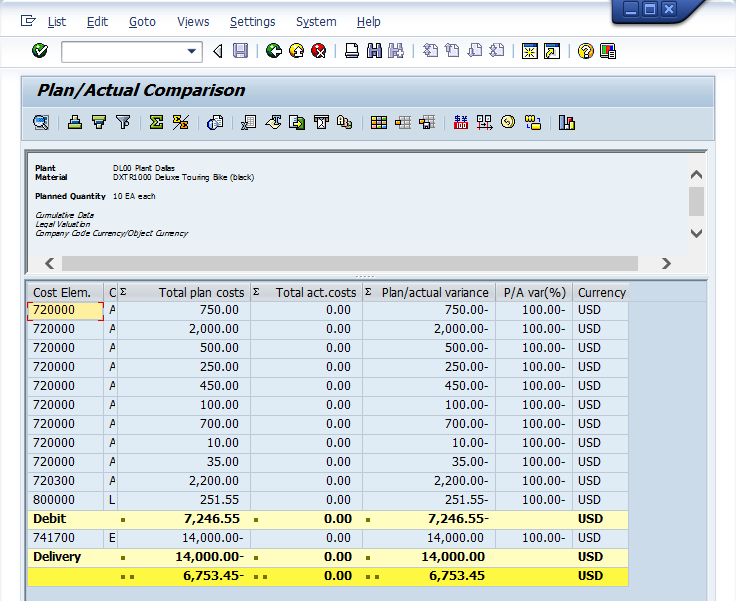Select cost element cell 800000

click(x=65, y=500)
